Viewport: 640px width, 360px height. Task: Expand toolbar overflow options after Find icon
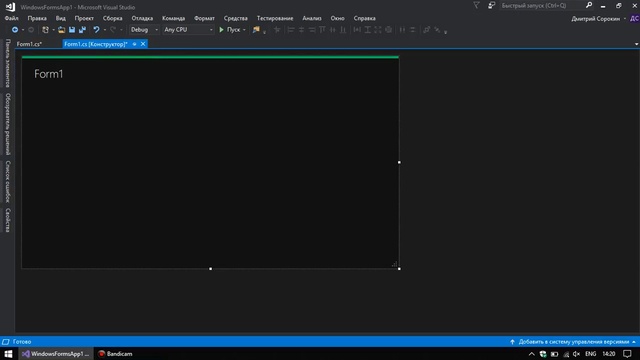tap(264, 31)
